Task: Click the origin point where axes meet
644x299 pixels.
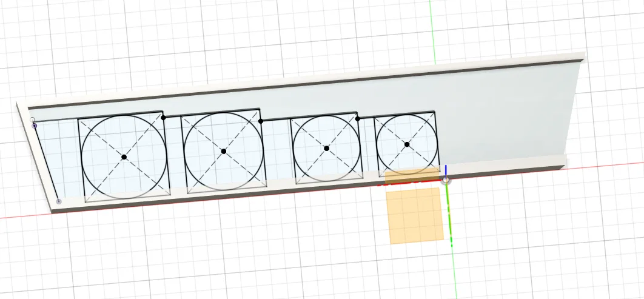Action: (x=446, y=180)
